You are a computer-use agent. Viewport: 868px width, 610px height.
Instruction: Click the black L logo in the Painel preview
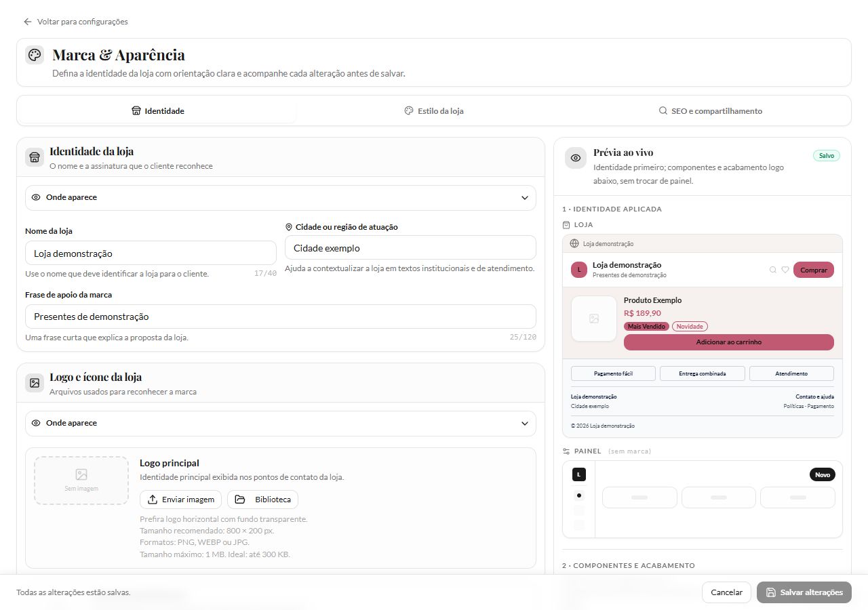(578, 474)
